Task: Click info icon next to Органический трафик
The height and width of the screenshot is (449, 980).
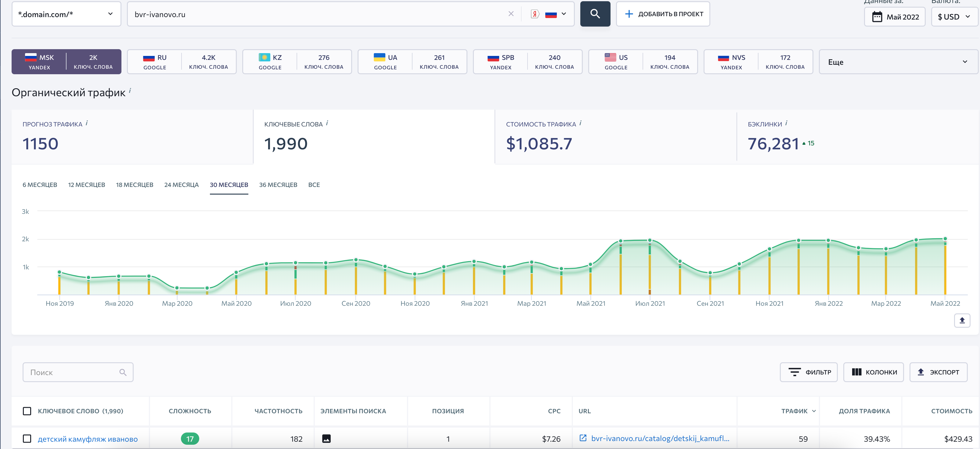Action: tap(130, 90)
